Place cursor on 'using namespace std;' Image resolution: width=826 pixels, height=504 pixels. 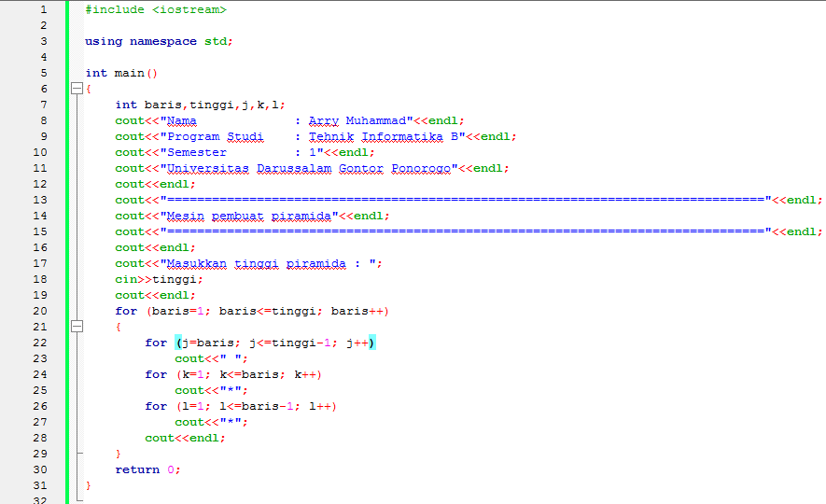pyautogui.click(x=159, y=41)
